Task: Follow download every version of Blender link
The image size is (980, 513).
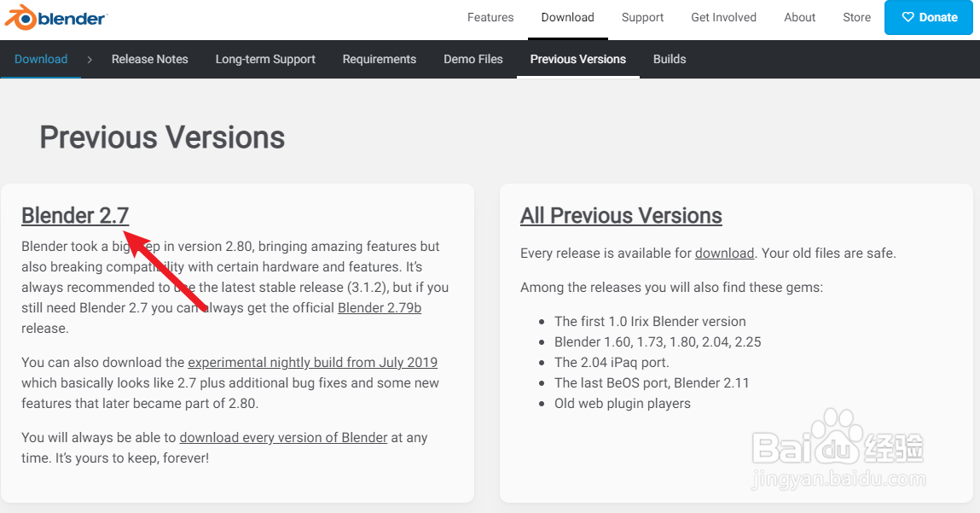Action: pyautogui.click(x=283, y=437)
